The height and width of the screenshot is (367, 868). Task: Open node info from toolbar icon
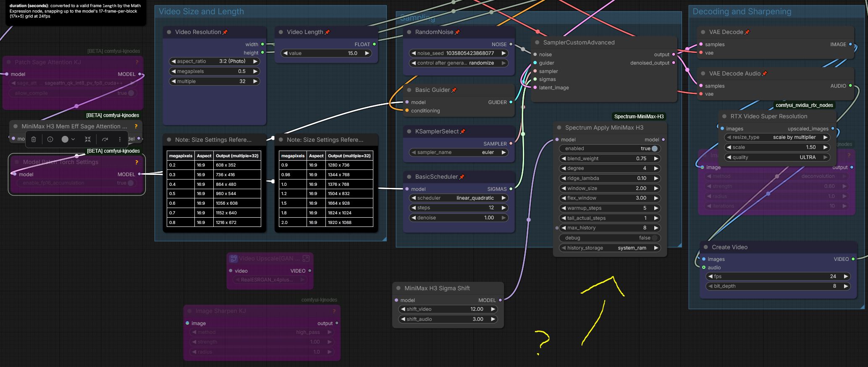[x=50, y=139]
